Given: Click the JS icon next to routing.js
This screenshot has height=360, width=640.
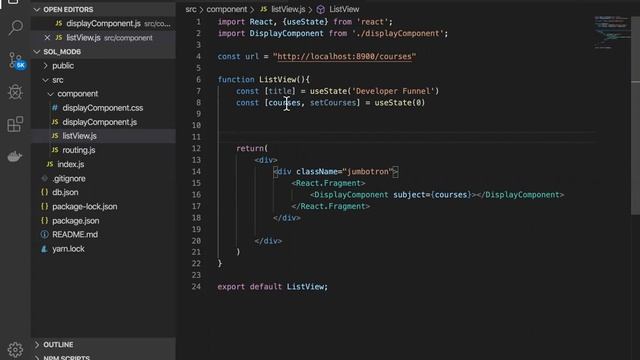Looking at the screenshot, I should coord(55,150).
